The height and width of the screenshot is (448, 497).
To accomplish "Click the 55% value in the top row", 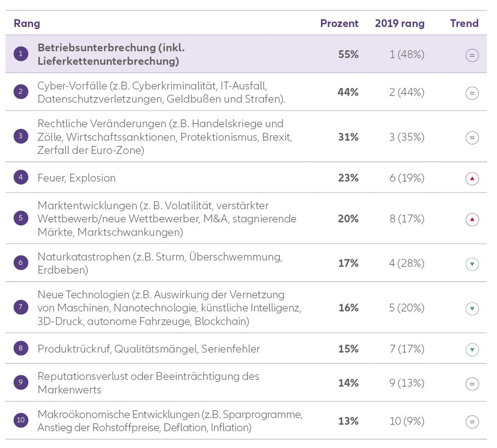I will 348,54.
